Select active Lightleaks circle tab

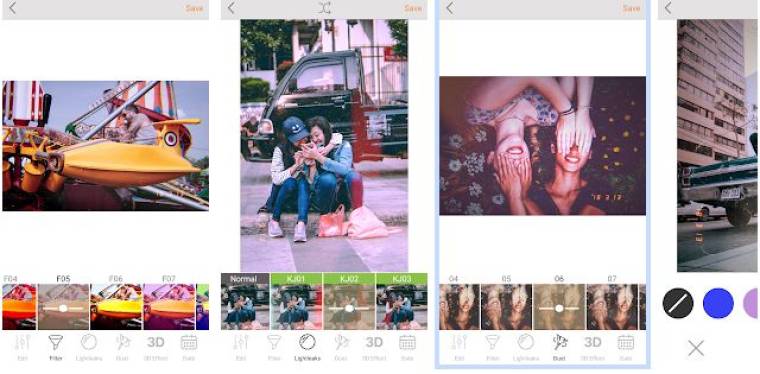[307, 348]
